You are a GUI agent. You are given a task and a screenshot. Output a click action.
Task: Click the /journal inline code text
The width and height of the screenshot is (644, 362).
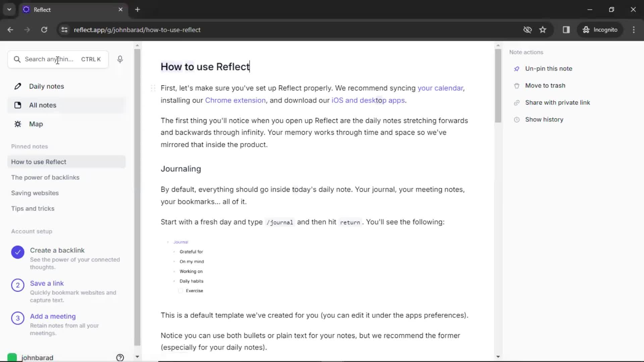[280, 222]
